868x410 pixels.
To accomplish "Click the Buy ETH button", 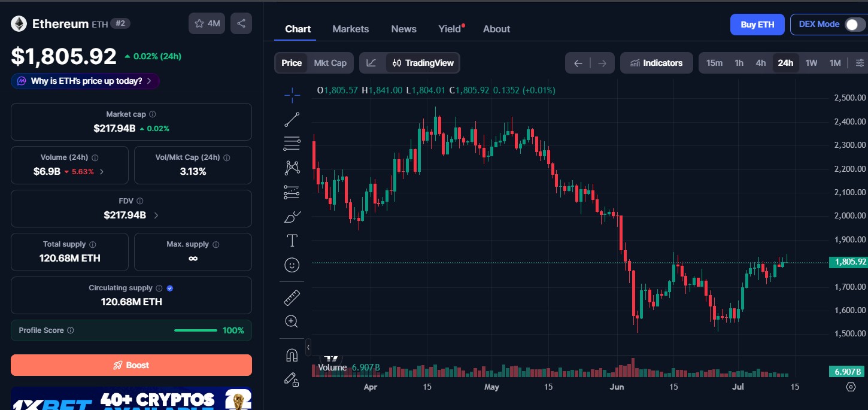I will point(757,25).
